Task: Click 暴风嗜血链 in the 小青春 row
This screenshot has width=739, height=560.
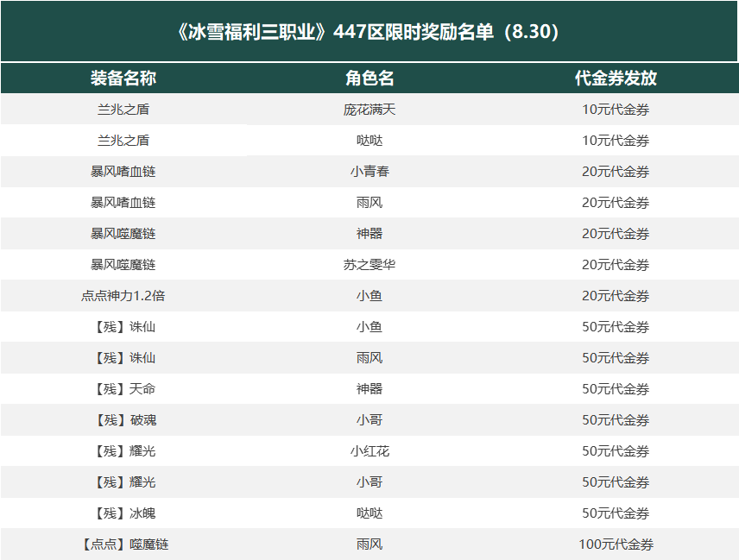Action: click(123, 172)
